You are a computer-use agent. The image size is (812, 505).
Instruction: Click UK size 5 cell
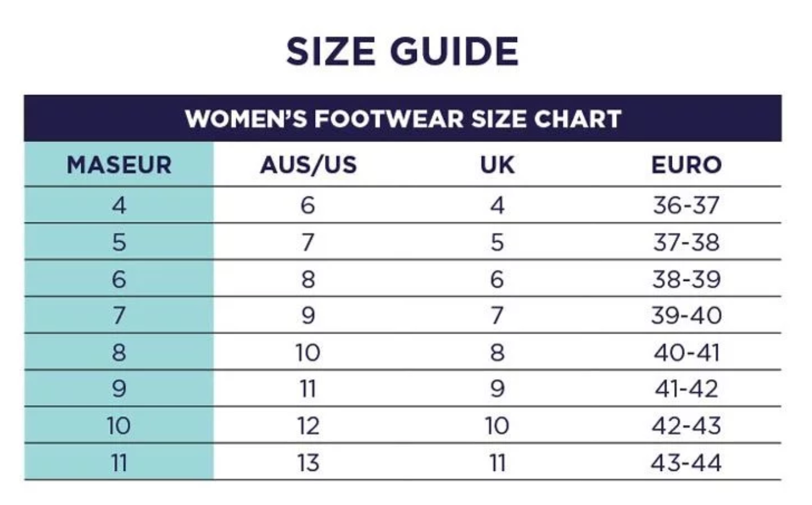point(497,242)
